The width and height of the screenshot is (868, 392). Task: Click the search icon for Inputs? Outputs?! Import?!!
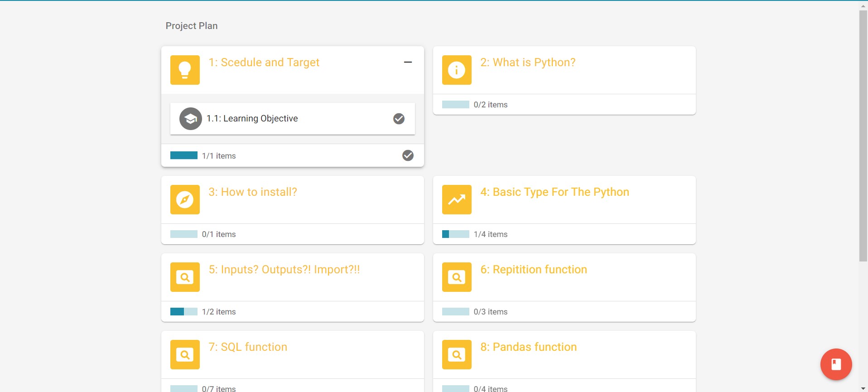[185, 277]
